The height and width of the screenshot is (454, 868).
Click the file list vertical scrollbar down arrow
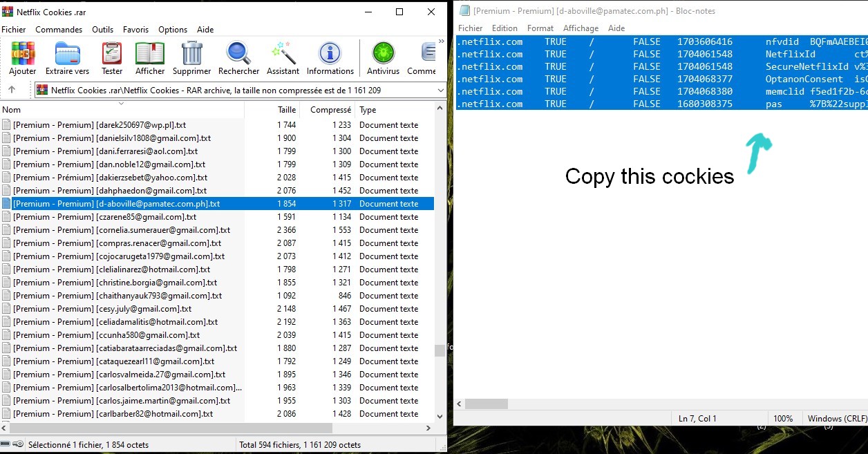[440, 416]
